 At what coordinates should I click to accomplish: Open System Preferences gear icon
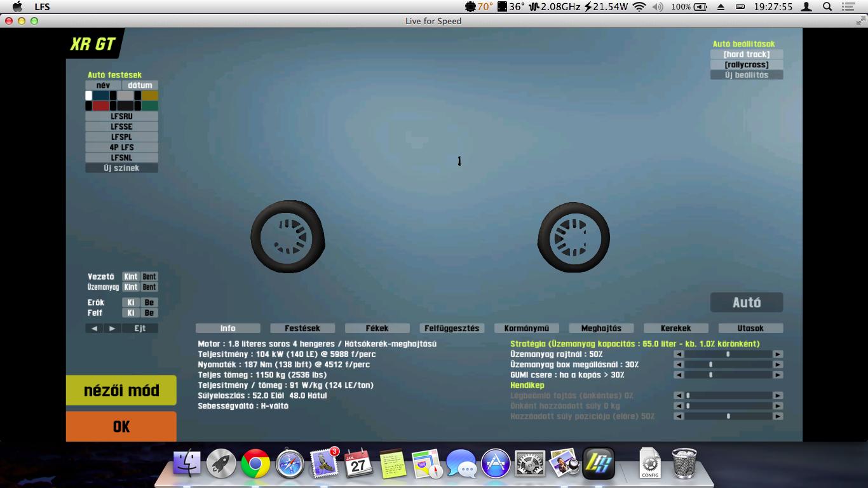coord(530,463)
